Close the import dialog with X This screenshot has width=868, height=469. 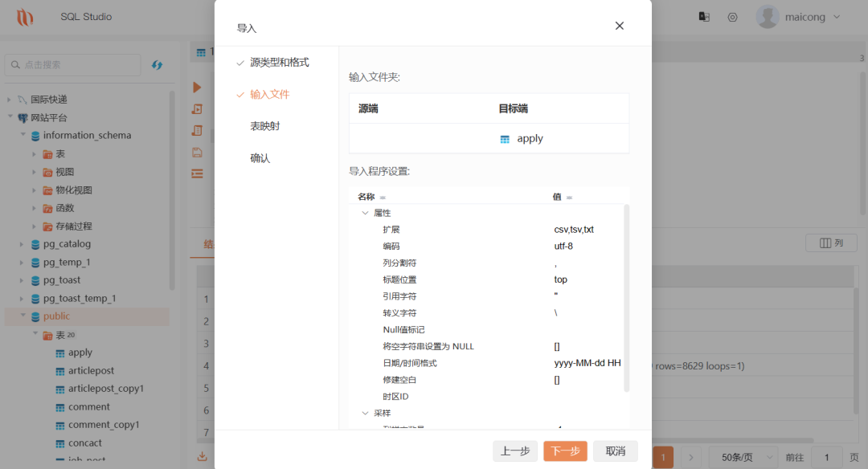coord(620,26)
